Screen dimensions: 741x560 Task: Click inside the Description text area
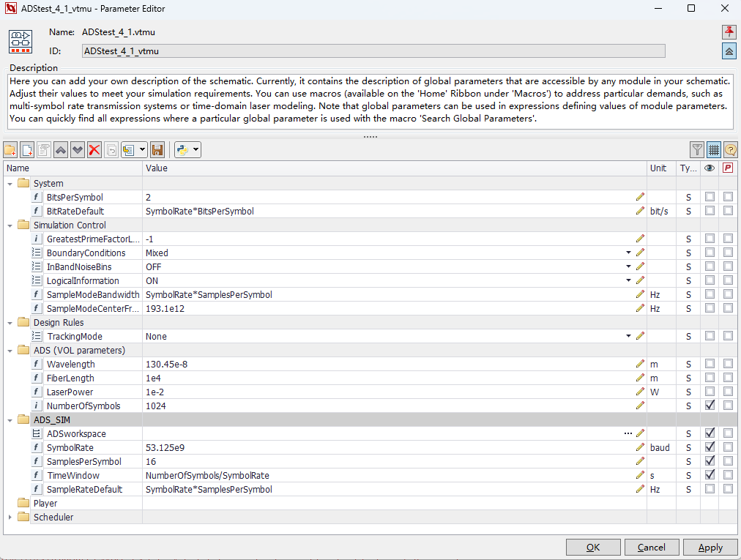click(370, 101)
